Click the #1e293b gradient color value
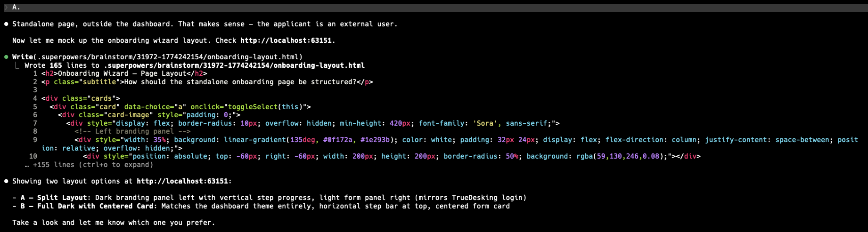 point(375,140)
